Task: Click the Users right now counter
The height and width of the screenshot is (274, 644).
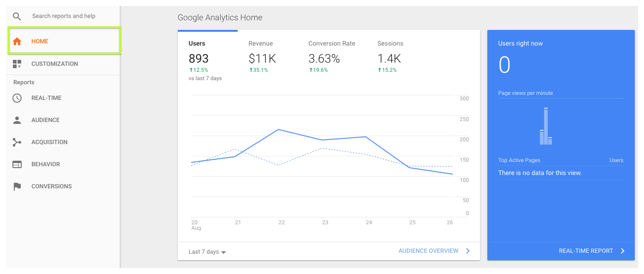Action: pos(505,64)
